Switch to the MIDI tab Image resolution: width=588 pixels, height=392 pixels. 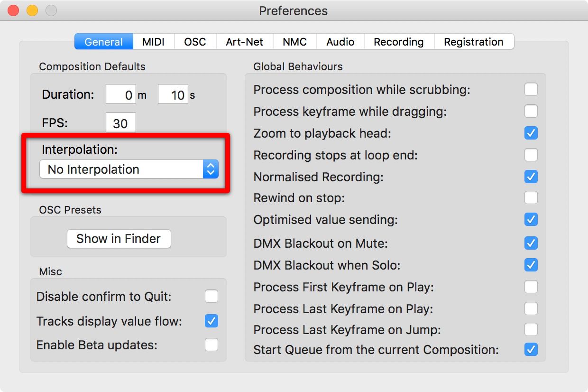(x=154, y=42)
